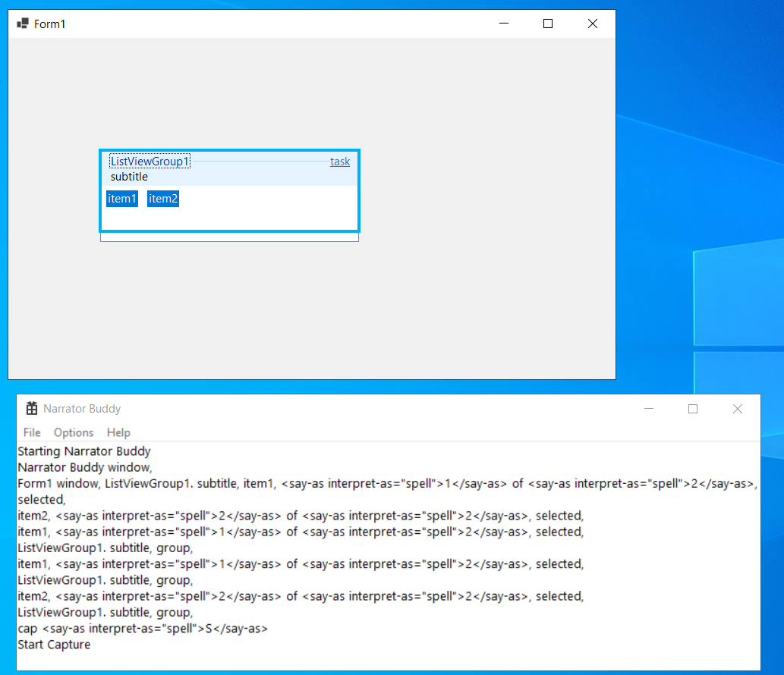This screenshot has height=675, width=784.
Task: Select item1 in the list view
Action: pyautogui.click(x=122, y=198)
